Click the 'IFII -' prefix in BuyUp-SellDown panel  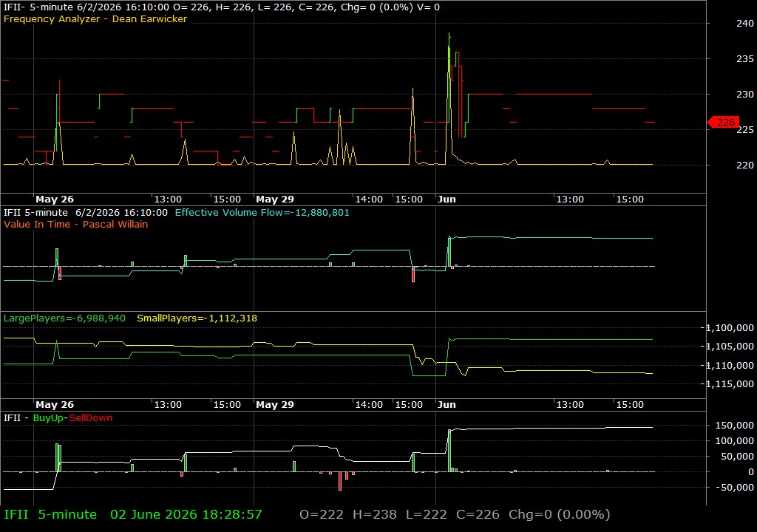pos(16,418)
